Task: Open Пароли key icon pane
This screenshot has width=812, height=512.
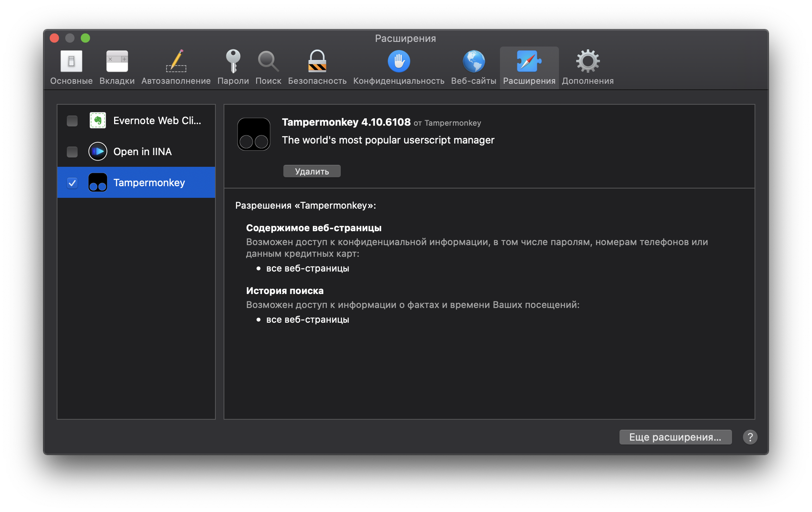Action: (233, 62)
